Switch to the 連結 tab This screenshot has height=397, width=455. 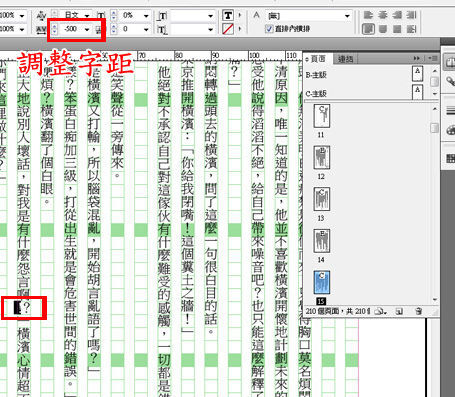point(345,59)
